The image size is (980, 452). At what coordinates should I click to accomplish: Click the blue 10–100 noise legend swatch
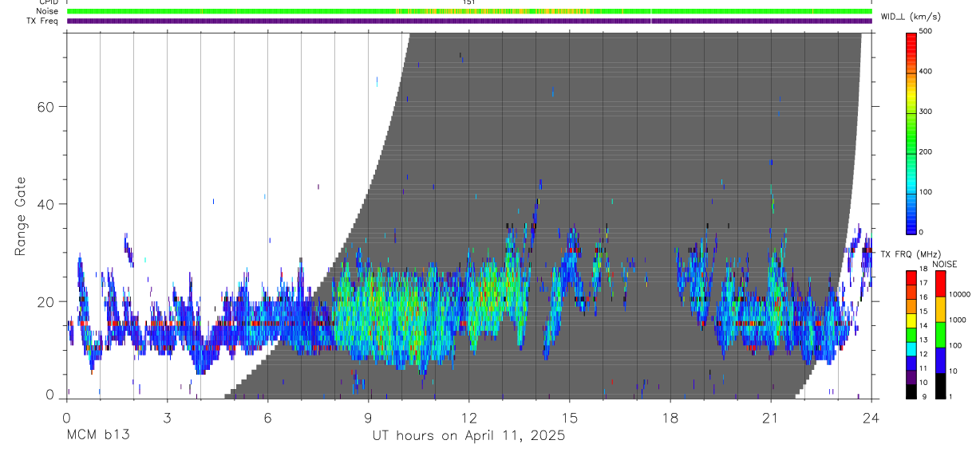(939, 360)
